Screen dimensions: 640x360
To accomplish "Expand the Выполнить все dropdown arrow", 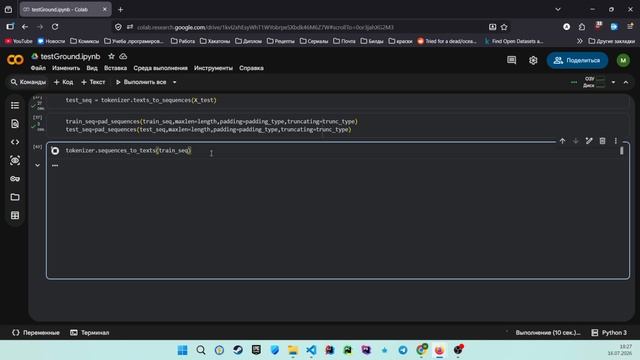I will click(175, 82).
